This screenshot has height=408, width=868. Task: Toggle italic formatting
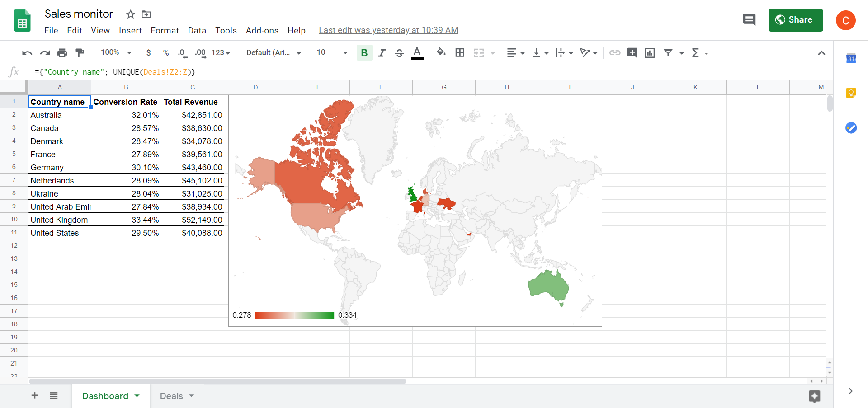pos(382,53)
